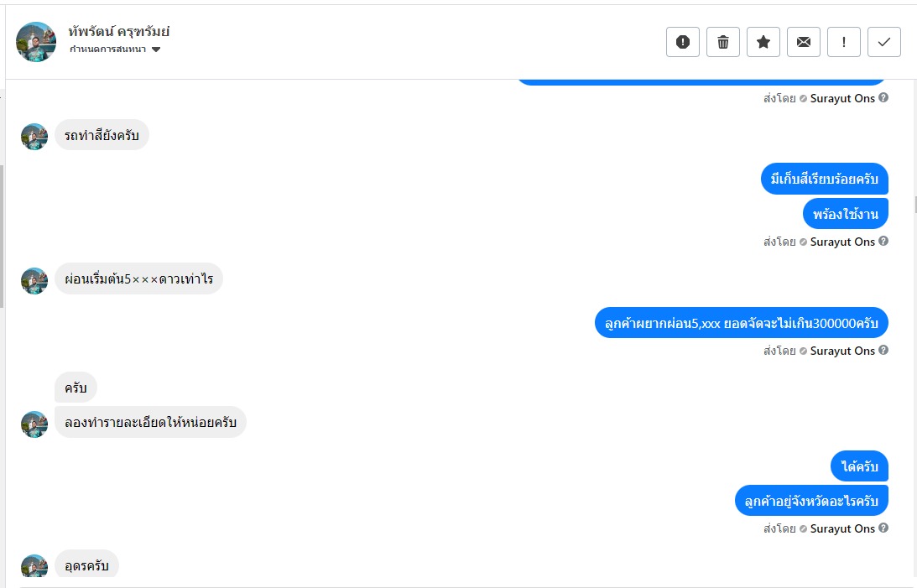Click help icon beside Surayut Ons under พร้อมใช้งาน
This screenshot has width=917, height=588.
point(883,242)
